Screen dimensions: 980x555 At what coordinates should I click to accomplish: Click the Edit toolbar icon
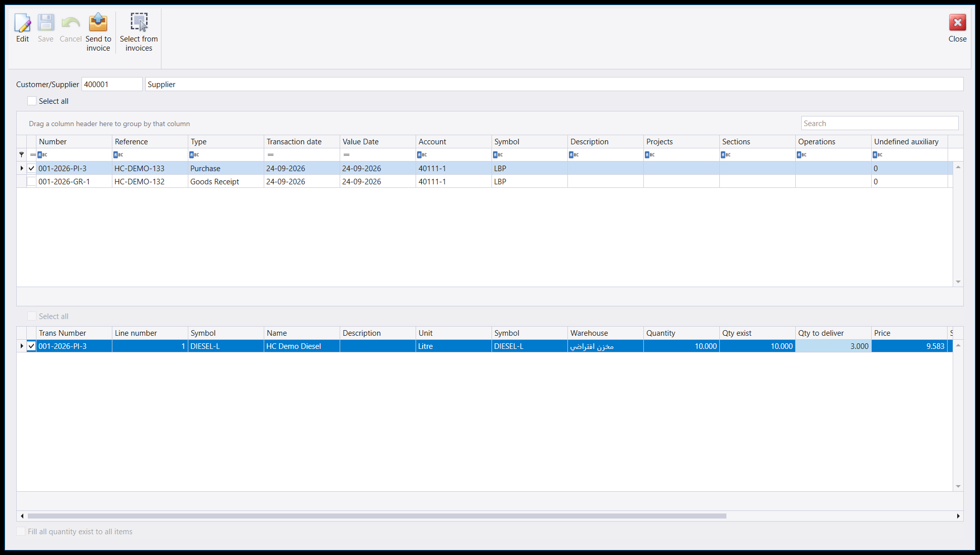22,23
